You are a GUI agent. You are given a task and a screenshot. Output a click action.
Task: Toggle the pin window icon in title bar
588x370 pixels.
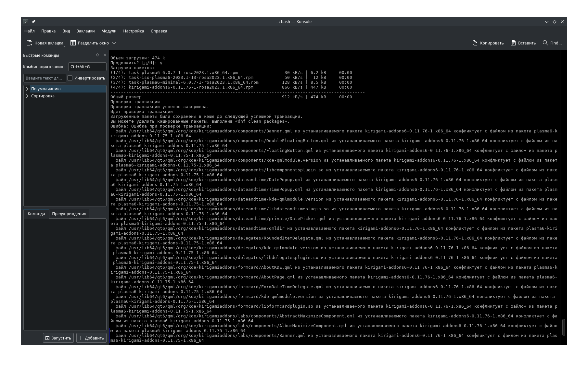[x=33, y=22]
